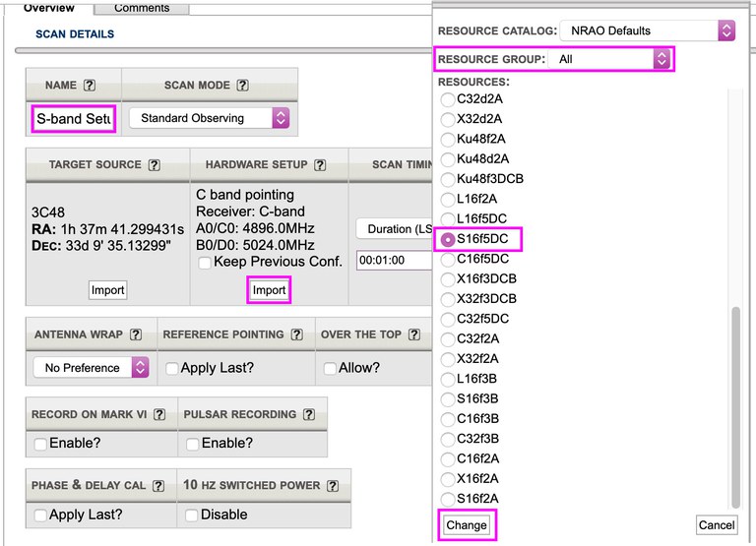Expand the Resource Catalog NRAO Defaults dropdown
Screen dimensions: 756x546
[647, 30]
